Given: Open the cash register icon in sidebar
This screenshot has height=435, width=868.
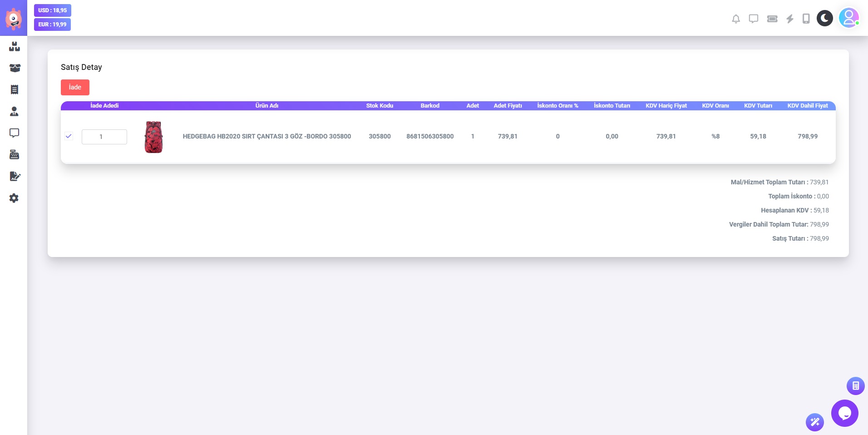Looking at the screenshot, I should coord(15,155).
